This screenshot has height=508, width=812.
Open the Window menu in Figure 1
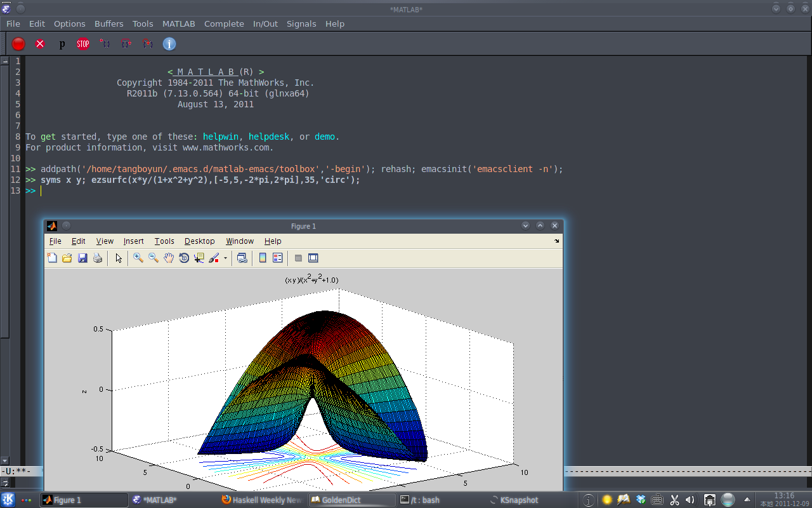pos(240,241)
